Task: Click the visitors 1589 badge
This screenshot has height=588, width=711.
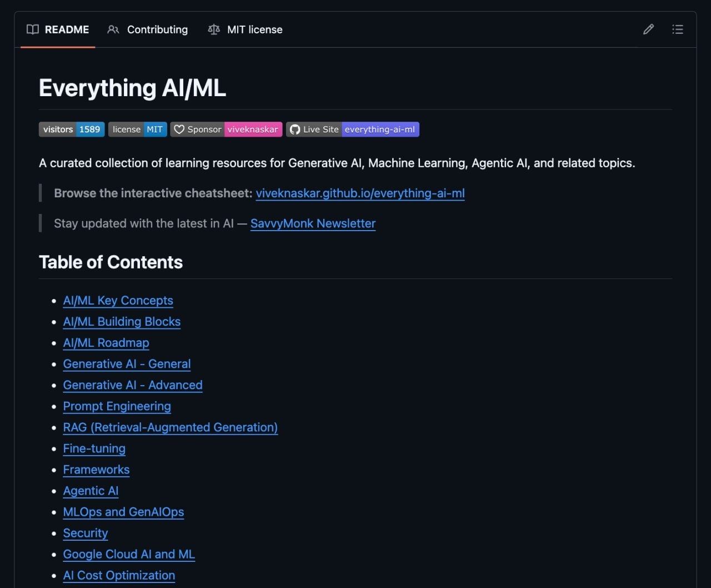Action: pos(72,129)
